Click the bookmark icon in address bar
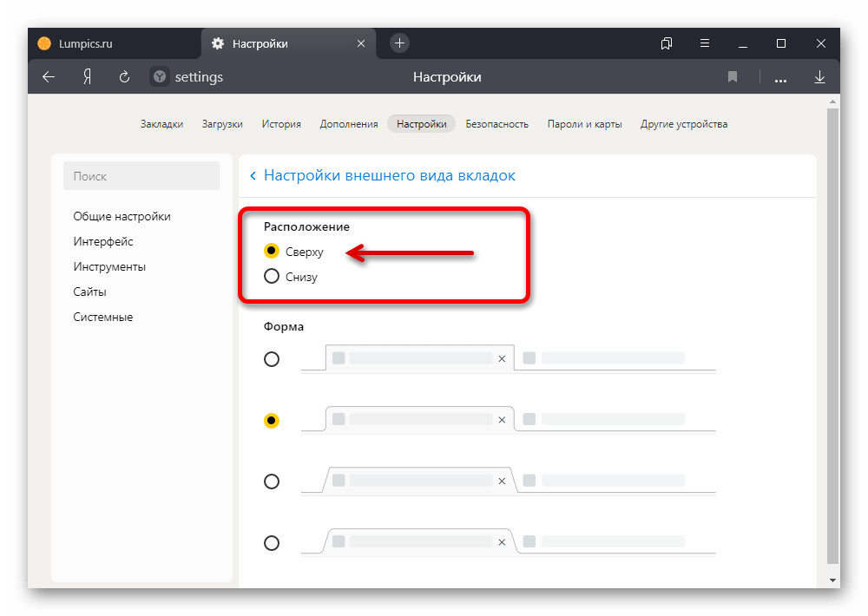 point(733,77)
